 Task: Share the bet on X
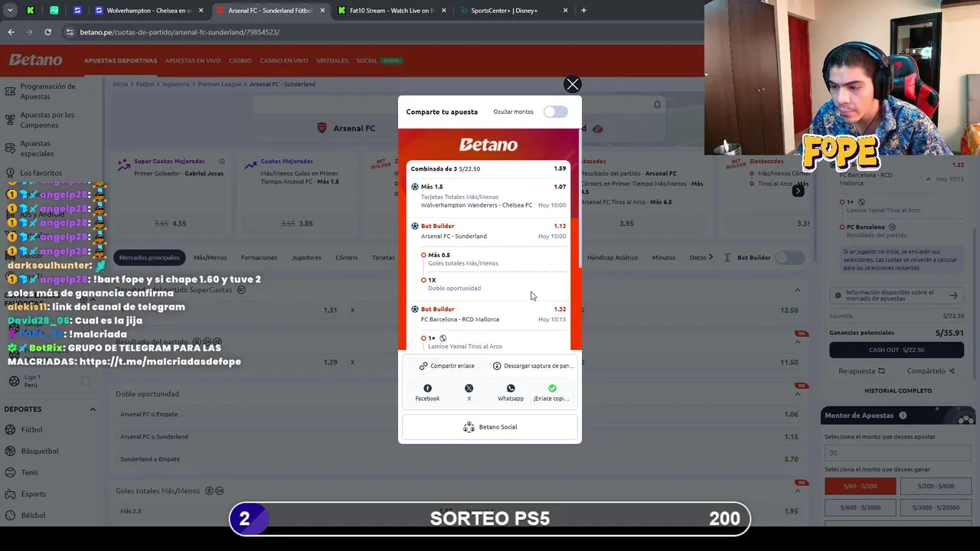(x=469, y=393)
